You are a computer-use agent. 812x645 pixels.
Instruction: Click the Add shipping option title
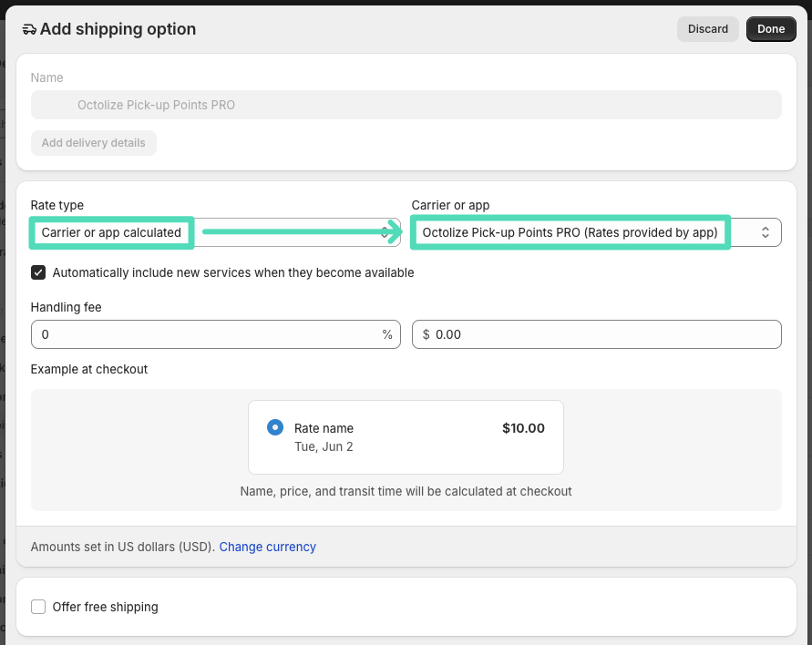(118, 29)
